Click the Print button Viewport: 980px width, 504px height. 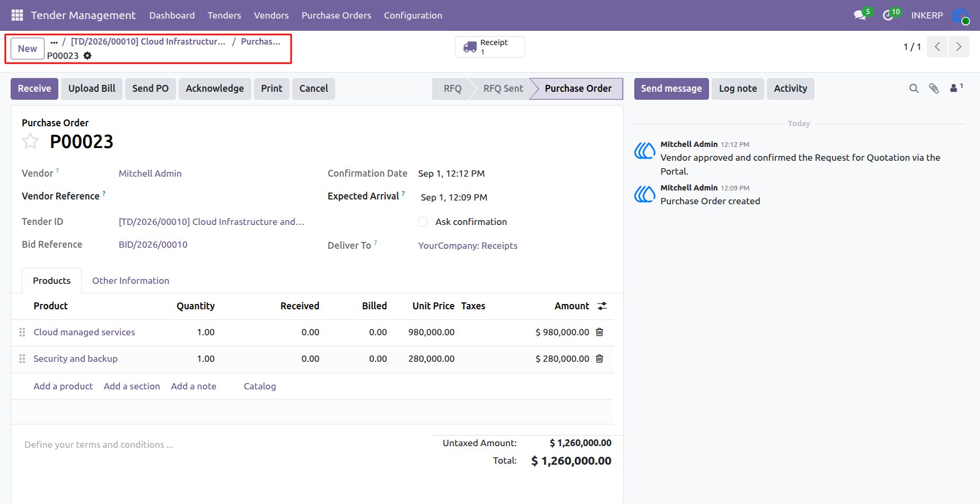[x=272, y=89]
